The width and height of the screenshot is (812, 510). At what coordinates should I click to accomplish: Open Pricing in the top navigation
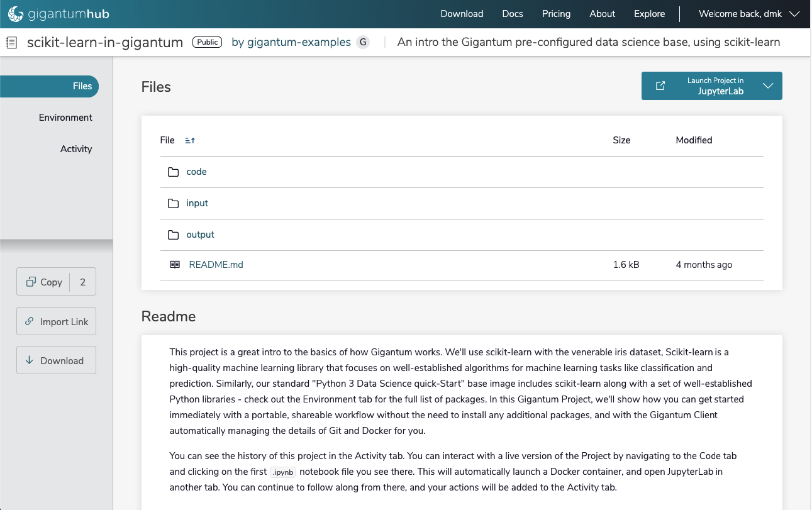tap(556, 14)
